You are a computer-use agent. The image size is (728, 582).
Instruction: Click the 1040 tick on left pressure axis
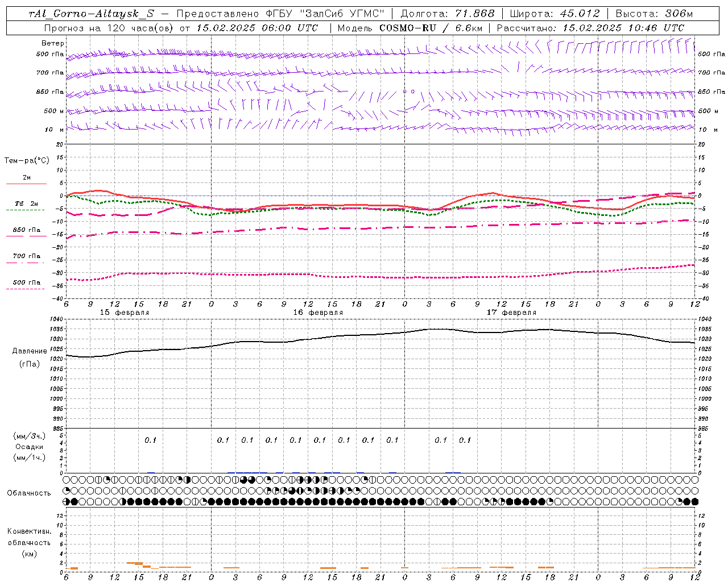(x=57, y=319)
